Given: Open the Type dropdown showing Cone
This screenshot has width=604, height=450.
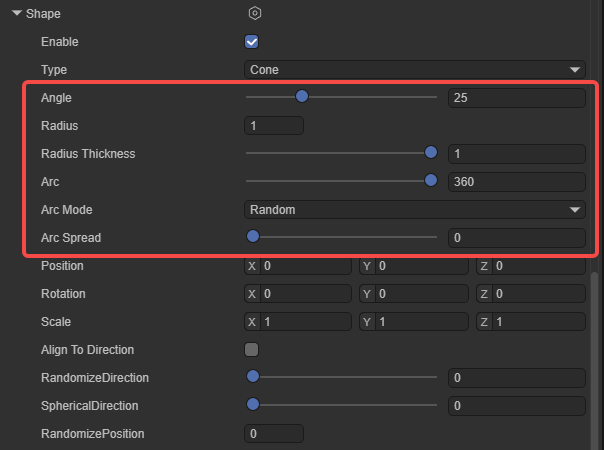Looking at the screenshot, I should pos(415,70).
